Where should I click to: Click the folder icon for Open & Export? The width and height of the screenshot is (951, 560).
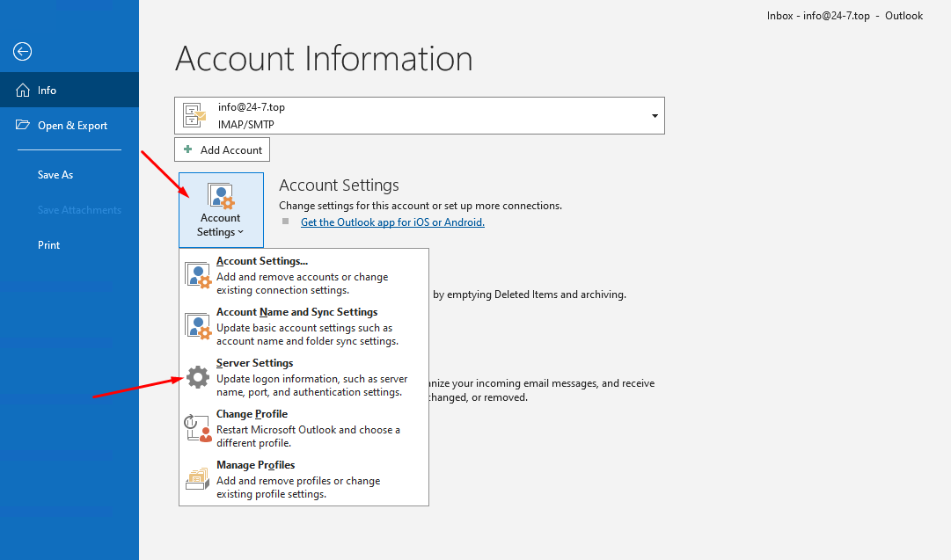click(22, 126)
